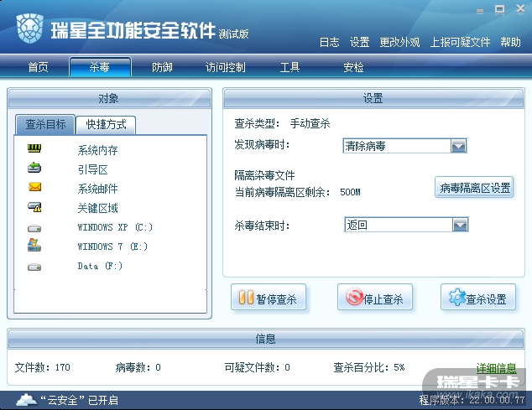Select the 关键区域 list item text
Screen dimensions: 532x410
[97, 208]
